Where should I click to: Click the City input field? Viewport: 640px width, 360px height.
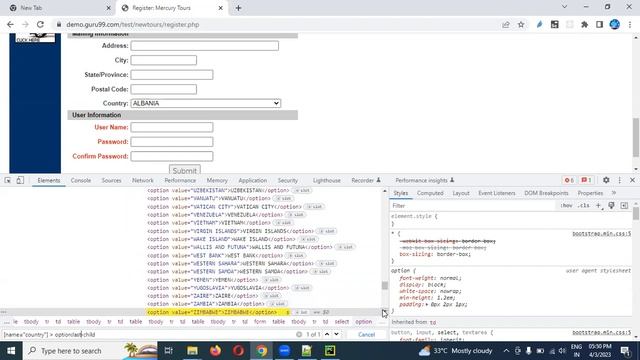[x=164, y=60]
